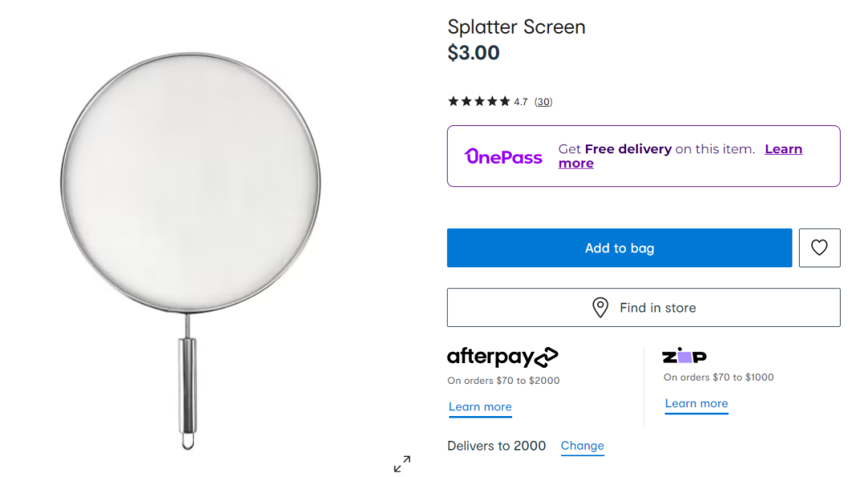Click the Get Free delivery banner text
The image size is (868, 477).
point(656,149)
